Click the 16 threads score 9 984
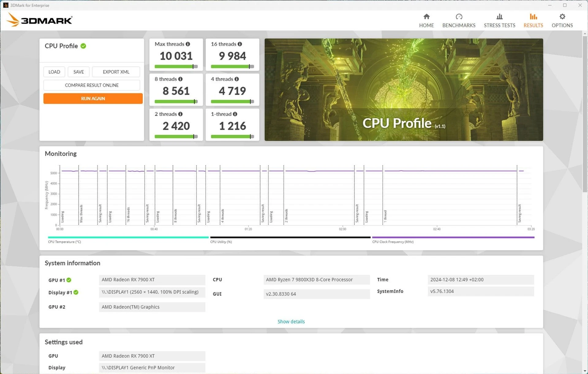The height and width of the screenshot is (374, 588). click(232, 56)
